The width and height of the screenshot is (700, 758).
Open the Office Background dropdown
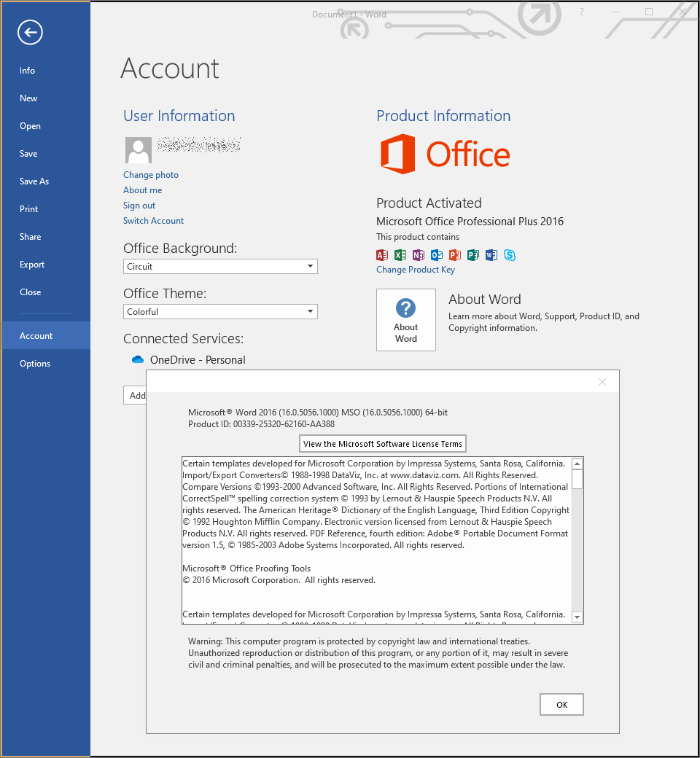tap(311, 266)
